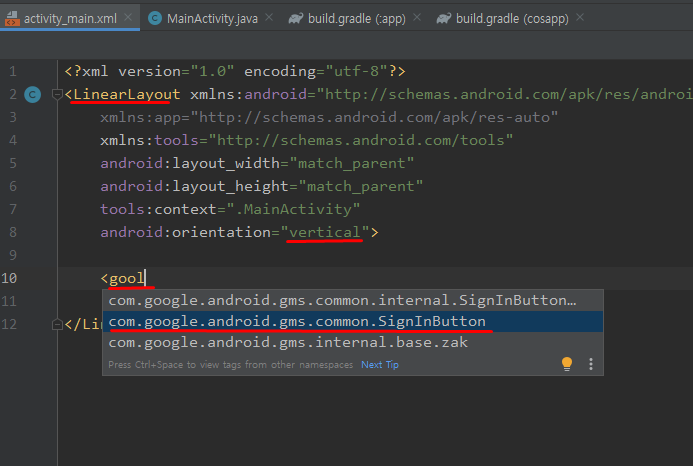
Task: Place cursor after the typed "gool" text
Action: 145,279
